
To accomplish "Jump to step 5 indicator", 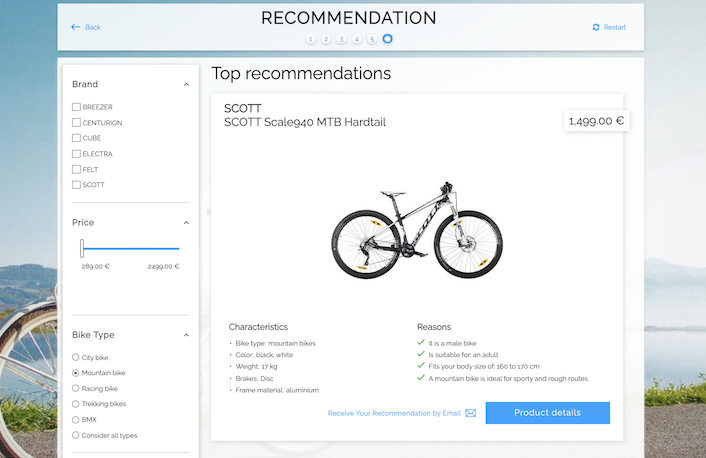I will click(372, 39).
